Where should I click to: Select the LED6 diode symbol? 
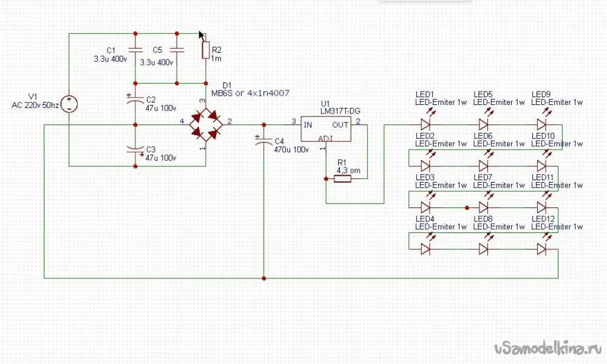click(484, 166)
